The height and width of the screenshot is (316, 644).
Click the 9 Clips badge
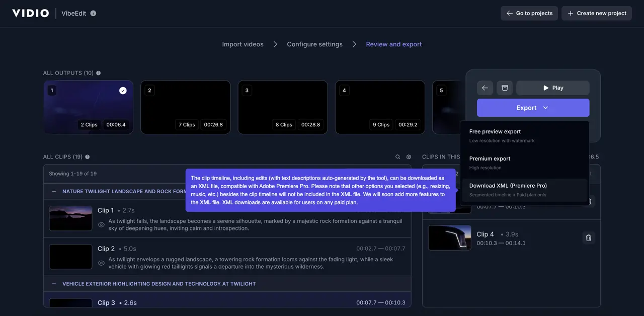click(381, 125)
